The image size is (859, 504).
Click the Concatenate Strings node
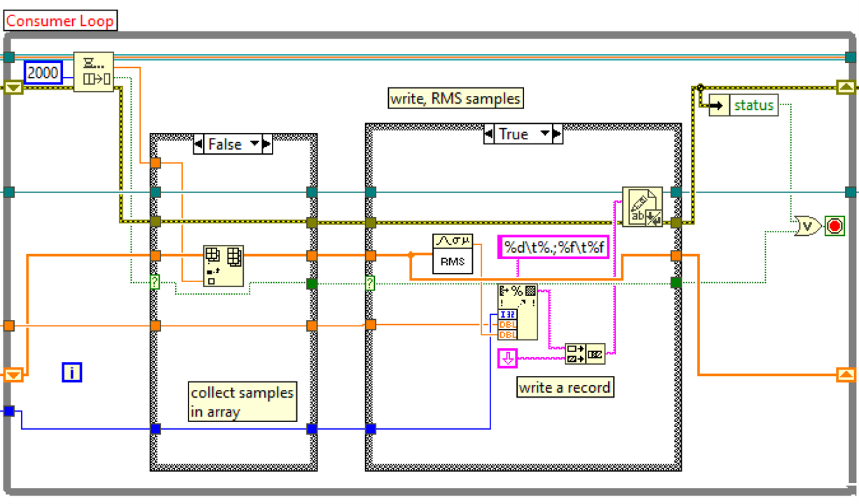[x=585, y=353]
